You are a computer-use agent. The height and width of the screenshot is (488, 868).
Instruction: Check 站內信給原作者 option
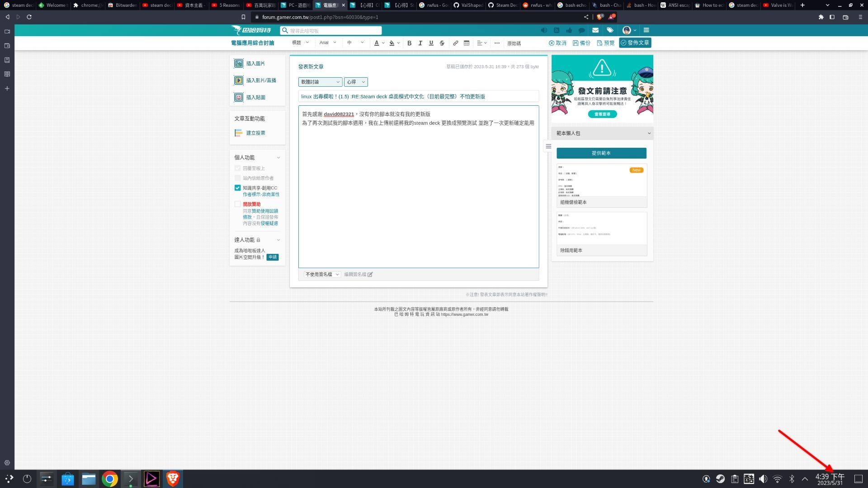tap(238, 178)
